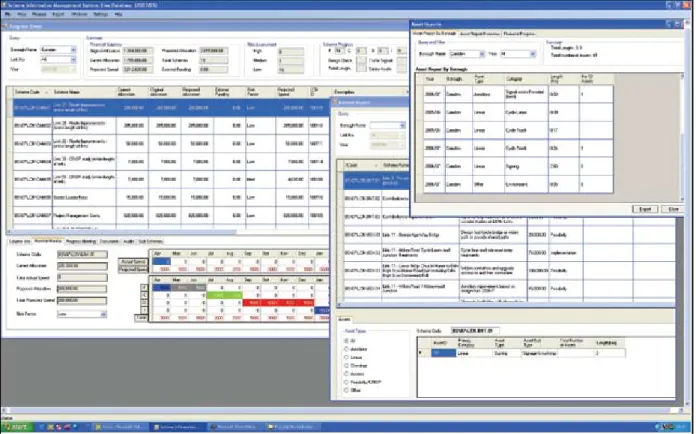The width and height of the screenshot is (696, 434).
Task: Click Borough column header in Asset Reports grid
Action: tap(458, 79)
